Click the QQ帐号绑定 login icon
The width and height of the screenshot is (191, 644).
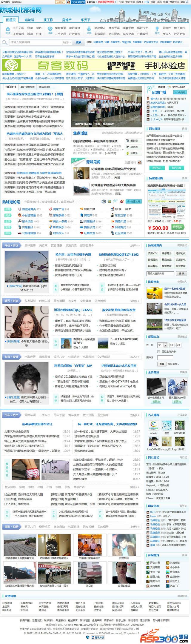pos(76,2)
